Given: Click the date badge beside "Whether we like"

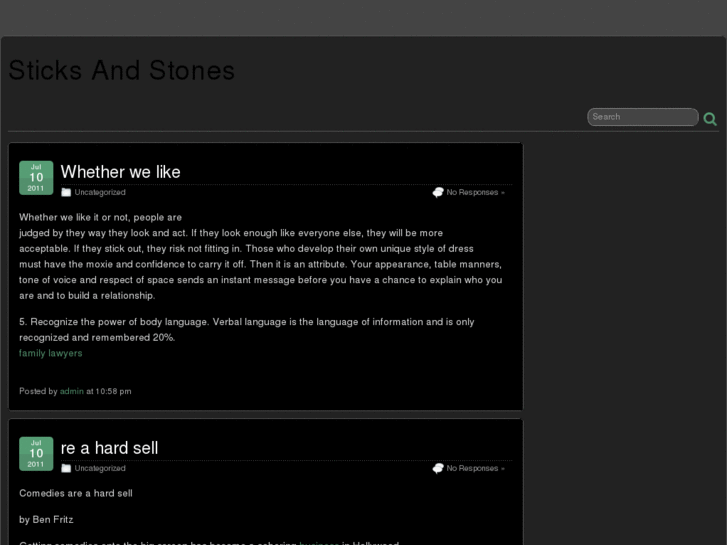Looking at the screenshot, I should [x=36, y=178].
